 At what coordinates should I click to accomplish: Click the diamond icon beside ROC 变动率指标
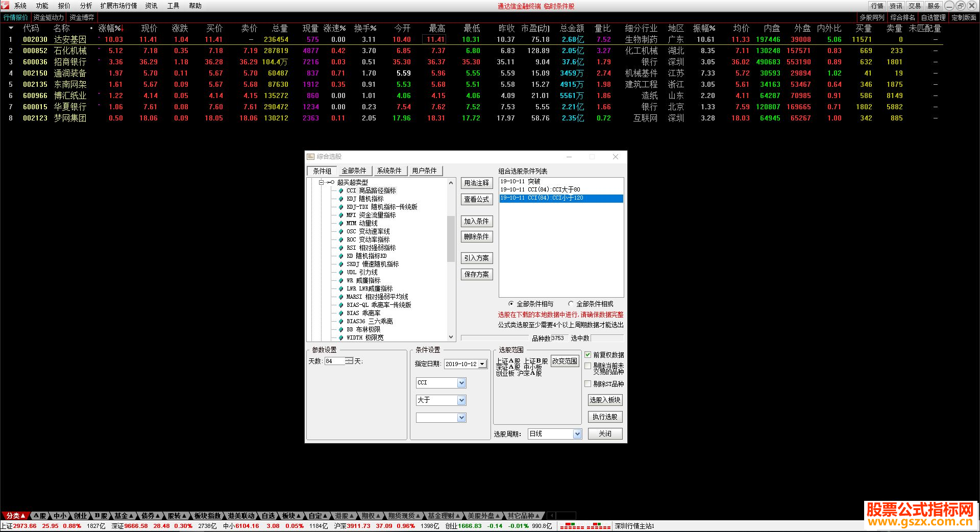(341, 240)
